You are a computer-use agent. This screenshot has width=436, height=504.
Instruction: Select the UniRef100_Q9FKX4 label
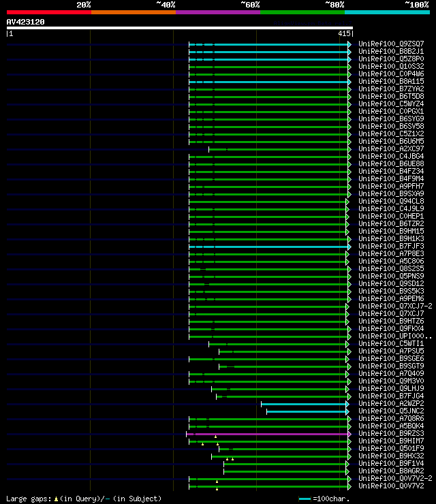point(391,328)
